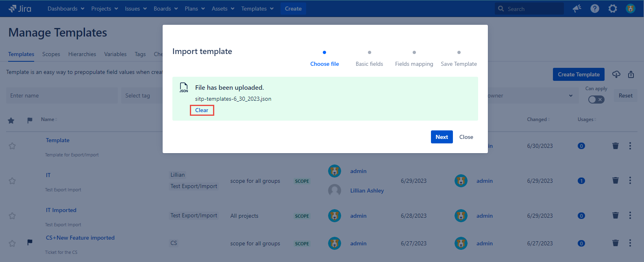
Task: Open the notifications megaphone icon
Action: [x=577, y=9]
